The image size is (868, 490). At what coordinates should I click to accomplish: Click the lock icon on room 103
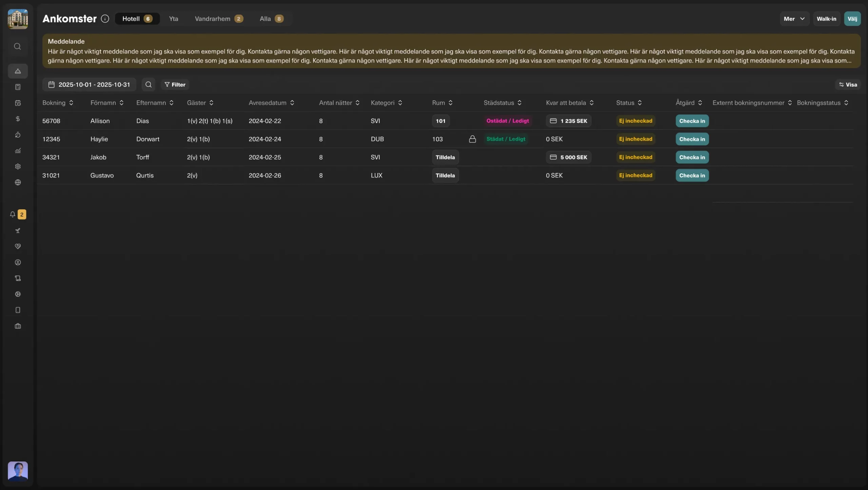472,139
